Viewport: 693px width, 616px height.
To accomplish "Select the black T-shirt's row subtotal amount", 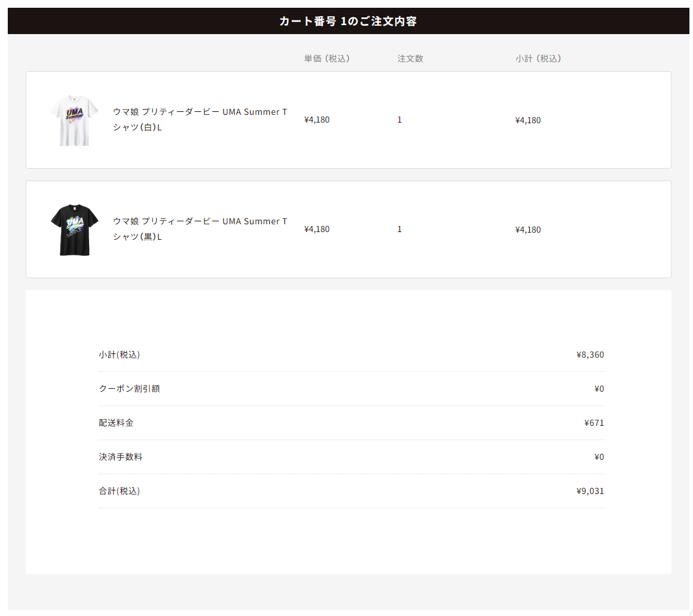I will 528,230.
